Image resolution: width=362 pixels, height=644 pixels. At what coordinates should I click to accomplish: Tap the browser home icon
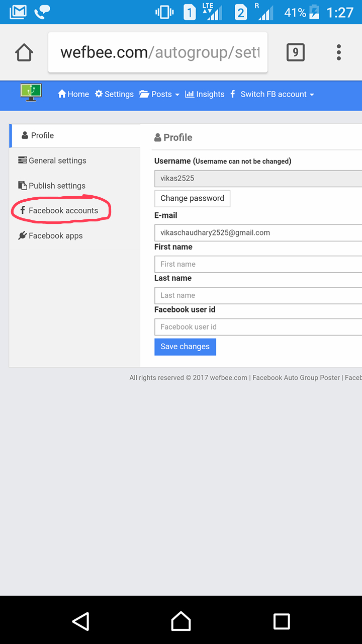coord(24,52)
